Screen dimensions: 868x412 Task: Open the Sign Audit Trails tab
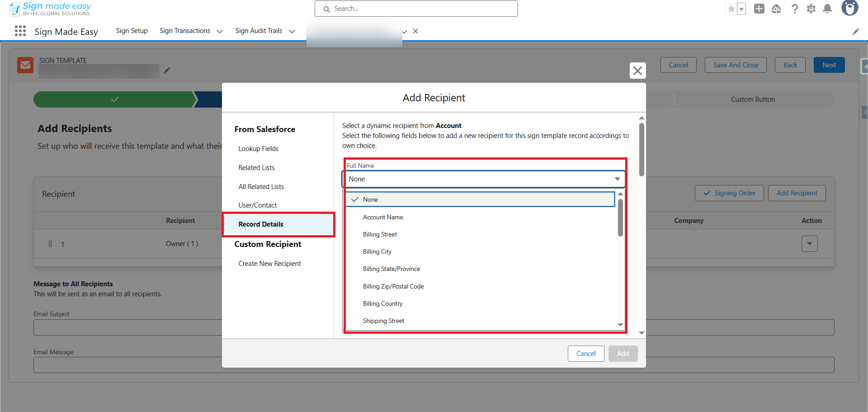259,31
